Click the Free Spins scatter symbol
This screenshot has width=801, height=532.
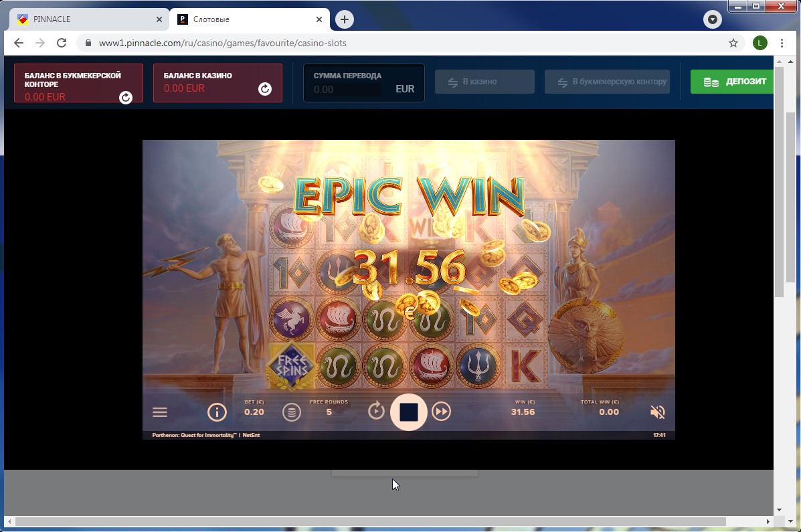(x=291, y=366)
